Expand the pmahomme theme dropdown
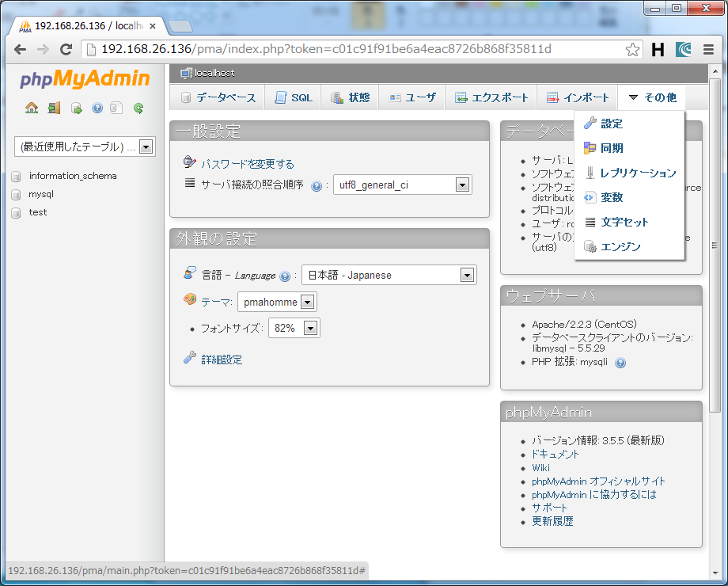 [308, 302]
